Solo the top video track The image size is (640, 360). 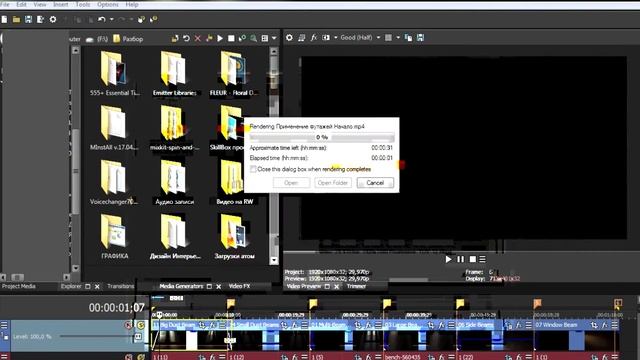[141, 325]
